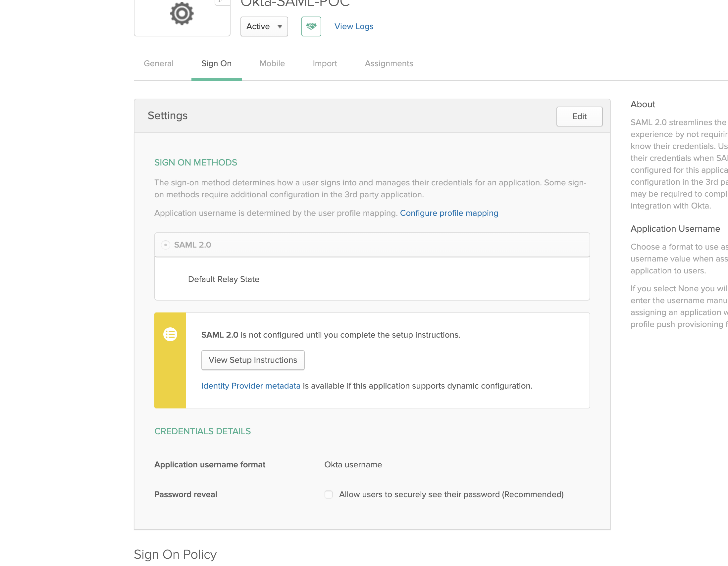Image resolution: width=728 pixels, height=566 pixels.
Task: Open Configure profile mapping link
Action: click(x=449, y=213)
